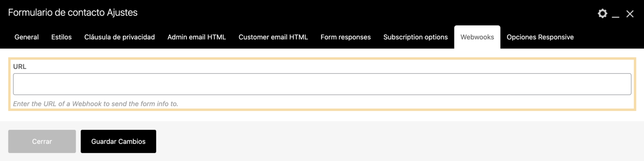
Task: Click the webhook URL helper text
Action: coord(96,104)
